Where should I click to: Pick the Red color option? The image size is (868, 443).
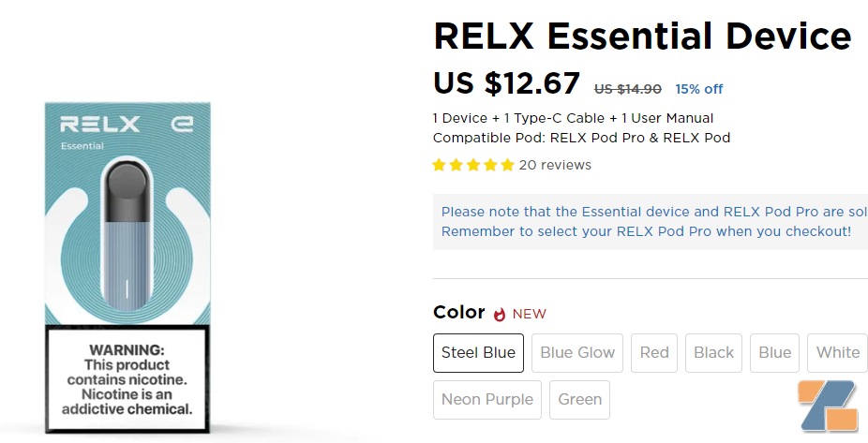(x=654, y=353)
